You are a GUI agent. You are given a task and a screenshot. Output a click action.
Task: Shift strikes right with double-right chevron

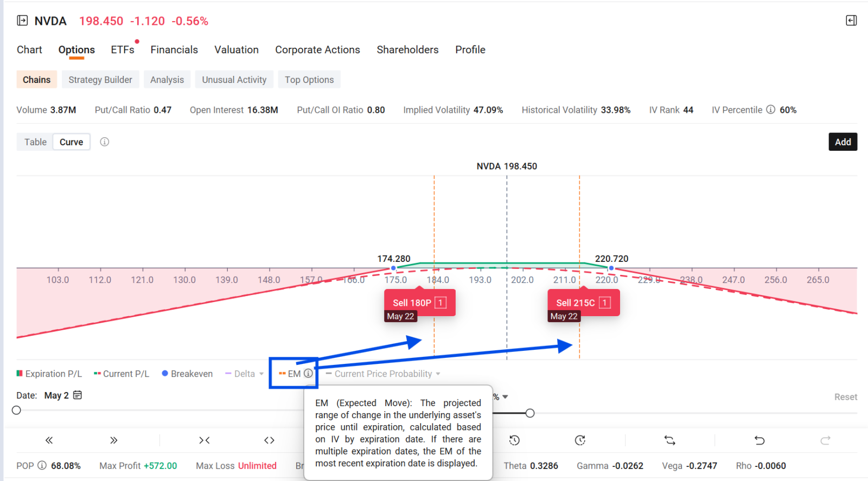113,440
